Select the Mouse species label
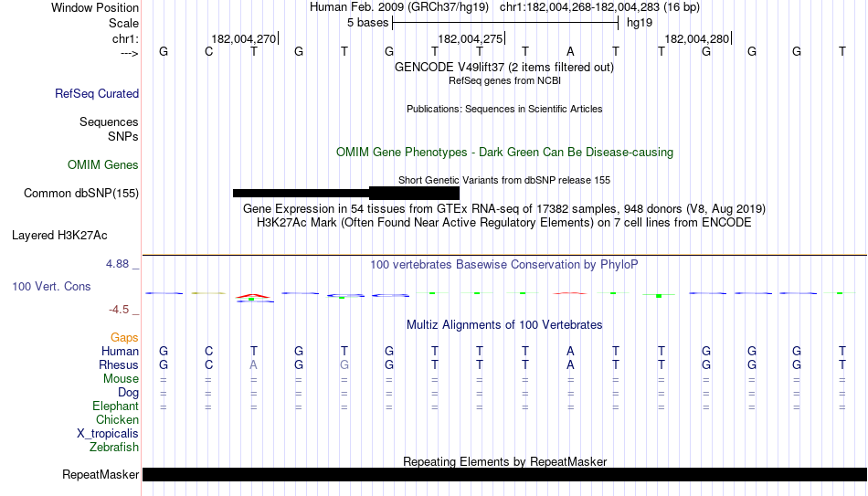 (121, 379)
